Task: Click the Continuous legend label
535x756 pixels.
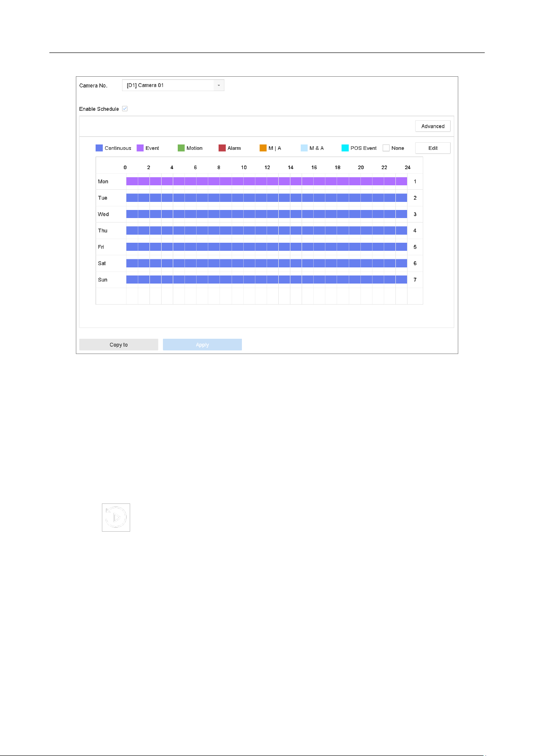Action: tap(118, 148)
